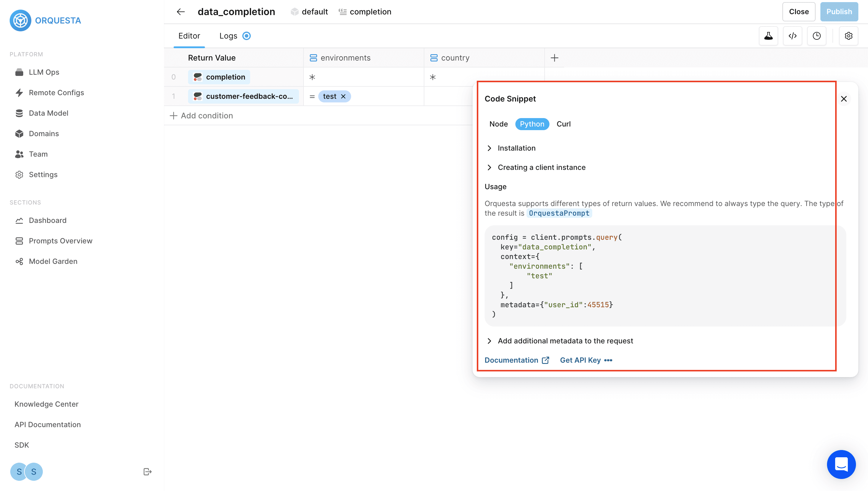This screenshot has height=491, width=868.
Task: Click the Publish button
Action: pos(839,12)
